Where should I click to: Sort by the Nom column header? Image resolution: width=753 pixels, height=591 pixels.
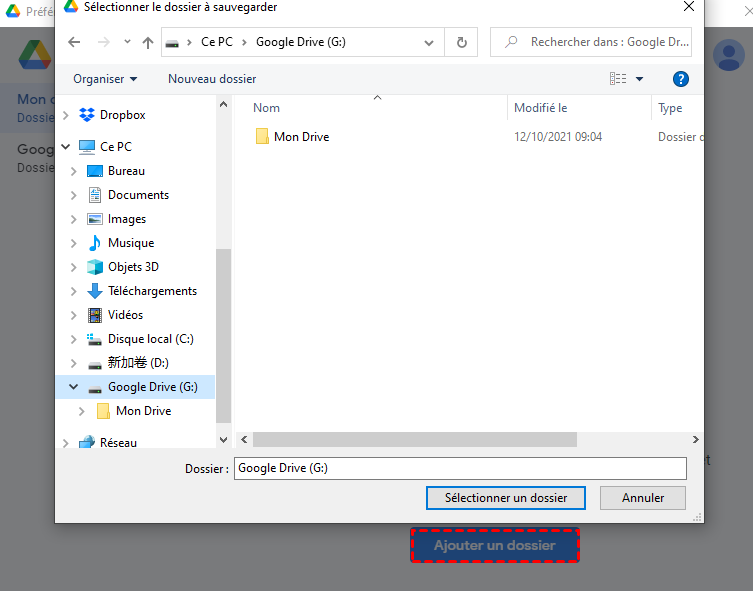point(266,108)
